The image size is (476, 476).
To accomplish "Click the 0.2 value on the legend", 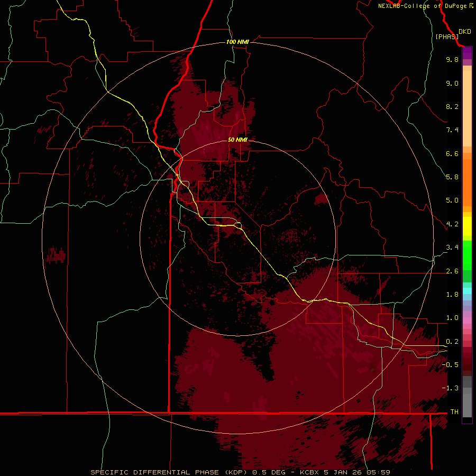I will coord(452,342).
